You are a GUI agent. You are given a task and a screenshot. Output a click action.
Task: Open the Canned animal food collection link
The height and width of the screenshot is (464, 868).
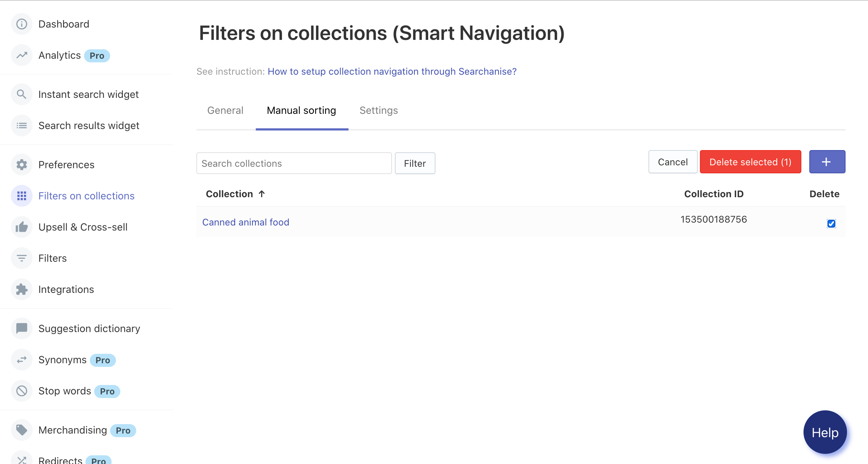pos(245,222)
